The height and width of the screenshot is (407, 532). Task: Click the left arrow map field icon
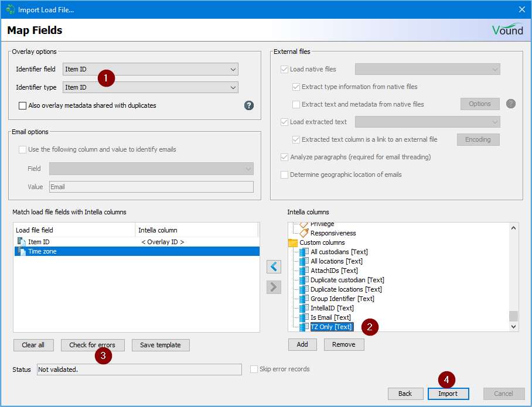274,266
